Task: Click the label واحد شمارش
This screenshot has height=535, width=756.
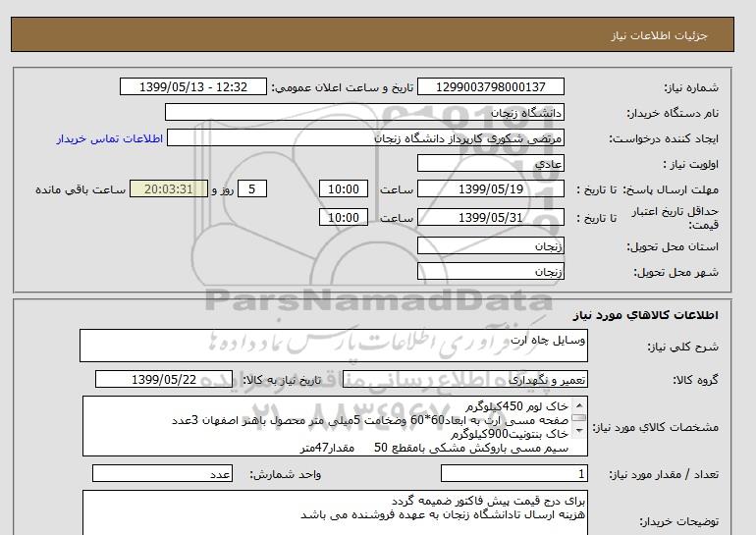Action: coord(286,474)
